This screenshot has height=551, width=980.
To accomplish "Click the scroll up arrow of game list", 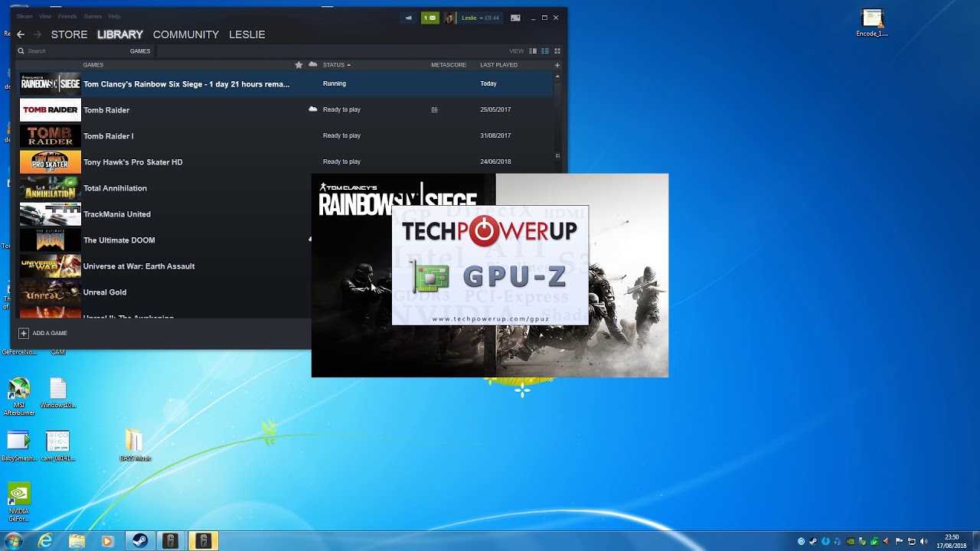I will tap(557, 77).
